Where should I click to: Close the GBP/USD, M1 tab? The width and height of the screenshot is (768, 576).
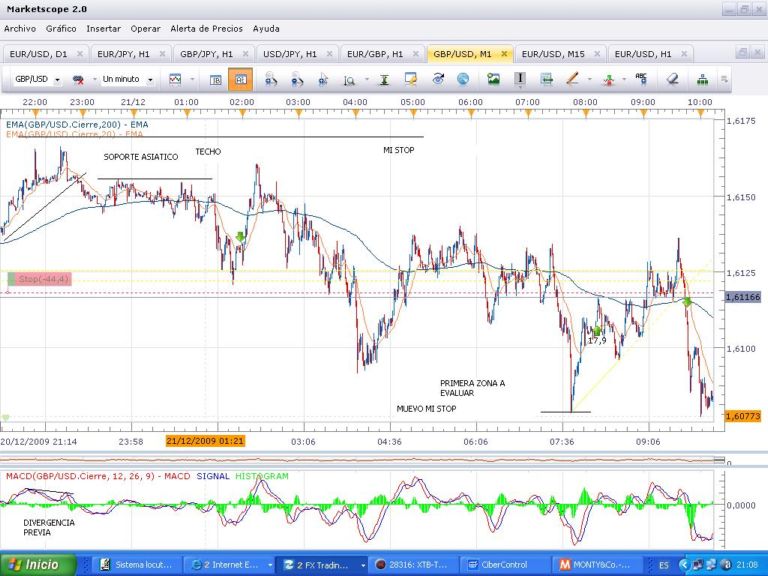point(505,53)
